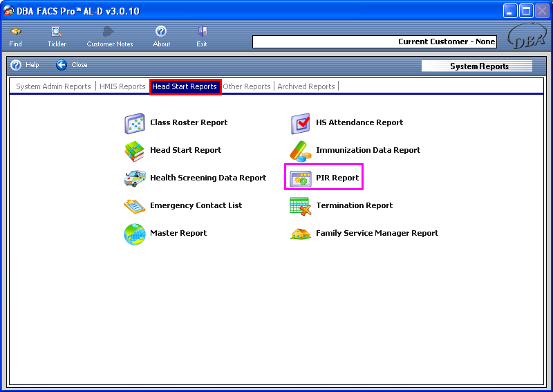Click the HS Attendance Report icon
The width and height of the screenshot is (553, 392).
click(300, 123)
